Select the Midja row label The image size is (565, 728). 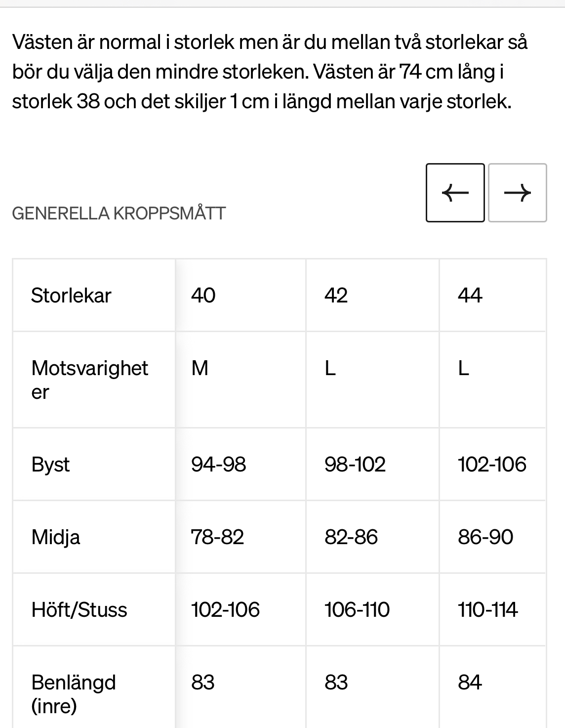pos(55,537)
